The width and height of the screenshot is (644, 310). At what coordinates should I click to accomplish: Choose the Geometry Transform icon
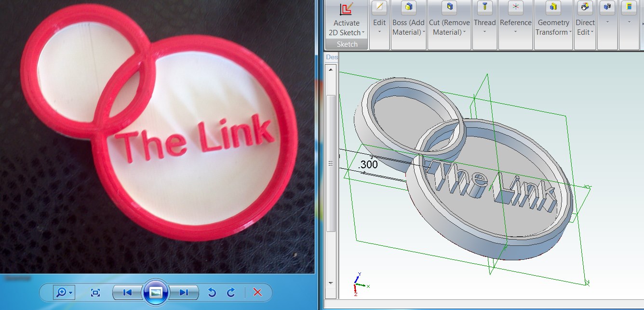point(553,7)
